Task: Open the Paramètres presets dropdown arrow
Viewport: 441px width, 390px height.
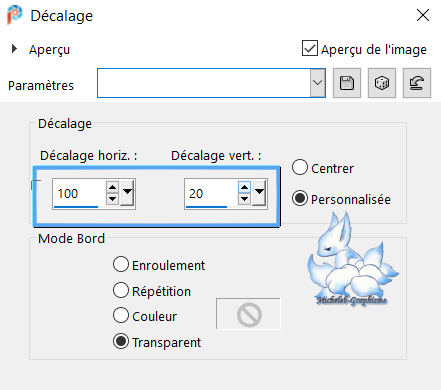Action: [x=318, y=83]
